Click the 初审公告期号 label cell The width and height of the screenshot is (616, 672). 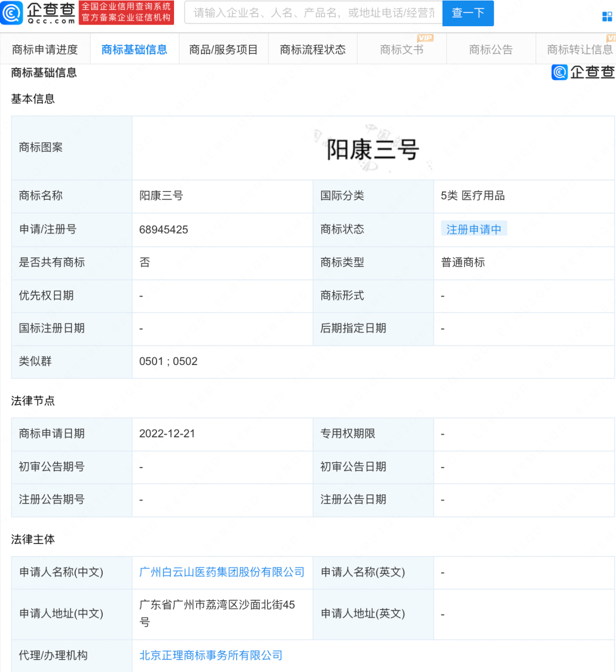point(72,467)
